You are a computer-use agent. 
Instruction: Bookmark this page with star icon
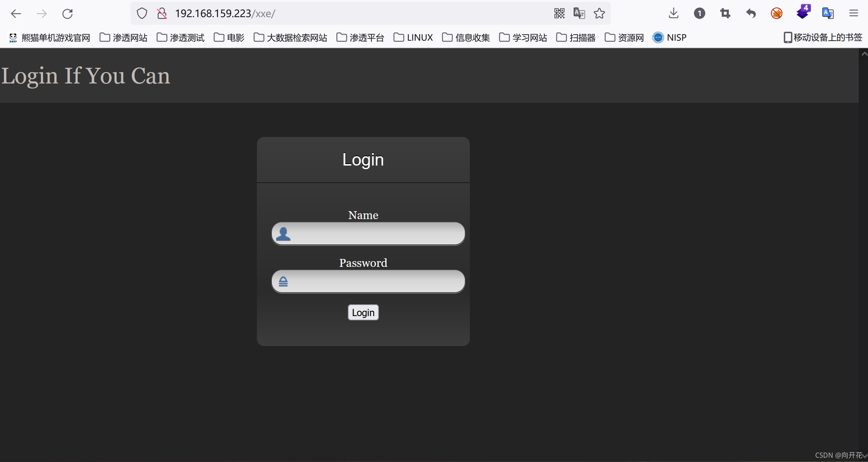(599, 14)
